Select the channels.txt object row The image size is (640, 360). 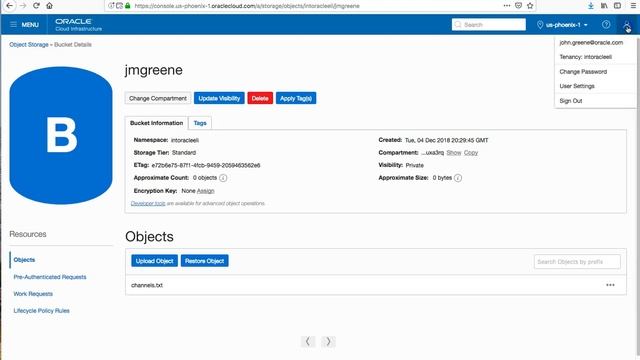(376, 285)
